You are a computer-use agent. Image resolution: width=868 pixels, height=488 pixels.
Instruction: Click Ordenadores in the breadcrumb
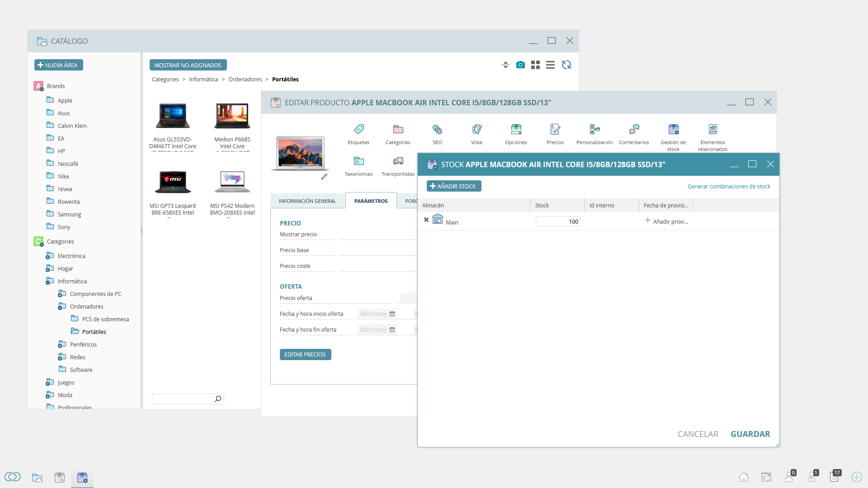245,79
